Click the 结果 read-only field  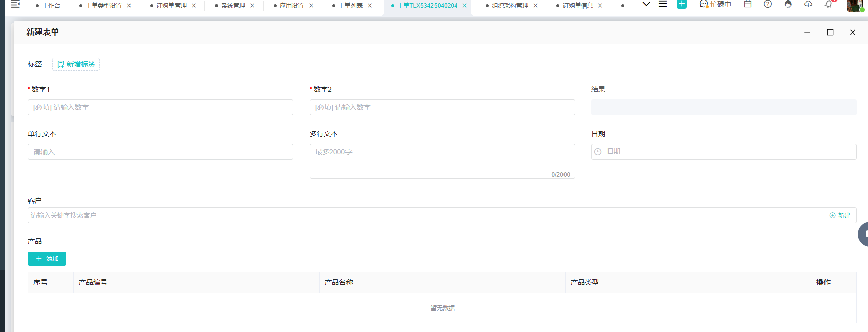[724, 107]
